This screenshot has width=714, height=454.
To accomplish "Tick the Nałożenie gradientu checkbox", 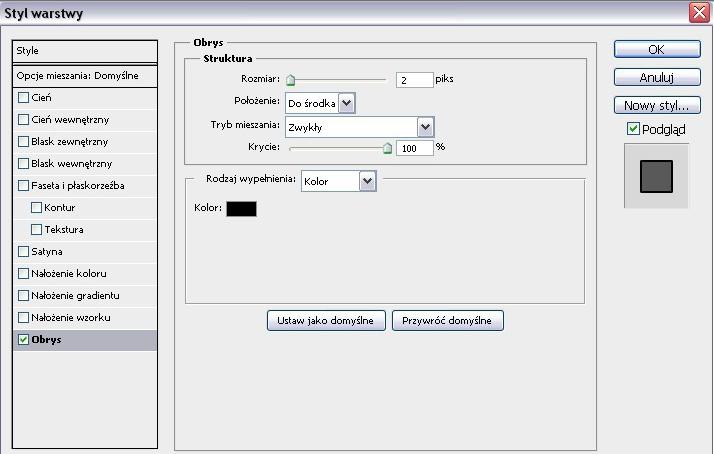I will point(23,296).
